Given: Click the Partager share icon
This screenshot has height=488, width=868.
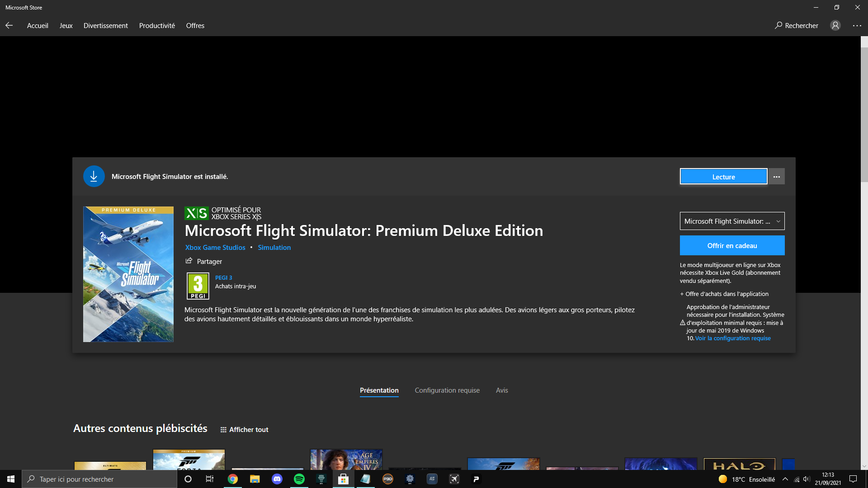Looking at the screenshot, I should (189, 261).
